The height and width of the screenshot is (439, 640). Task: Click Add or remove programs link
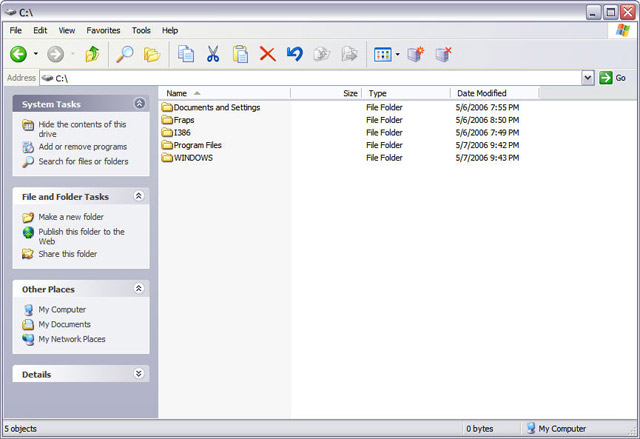point(83,146)
